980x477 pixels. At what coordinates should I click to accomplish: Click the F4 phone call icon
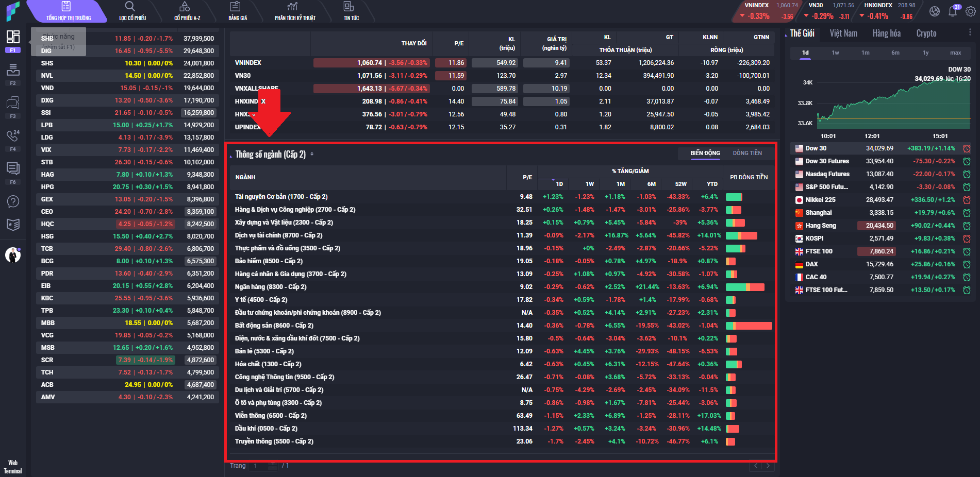pos(13,136)
